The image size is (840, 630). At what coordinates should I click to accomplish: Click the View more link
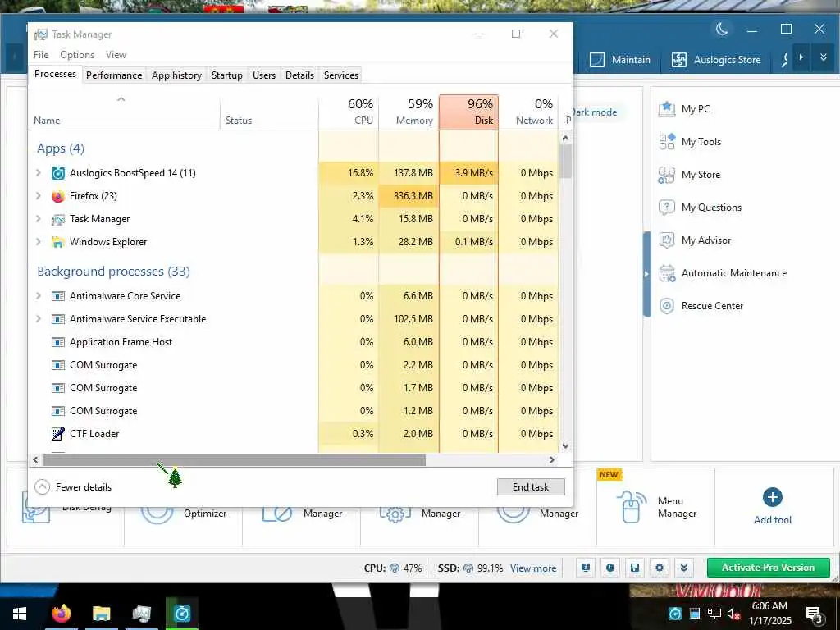(533, 568)
